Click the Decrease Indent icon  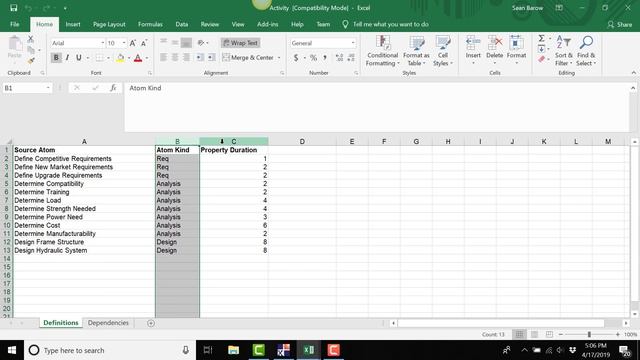click(200, 58)
